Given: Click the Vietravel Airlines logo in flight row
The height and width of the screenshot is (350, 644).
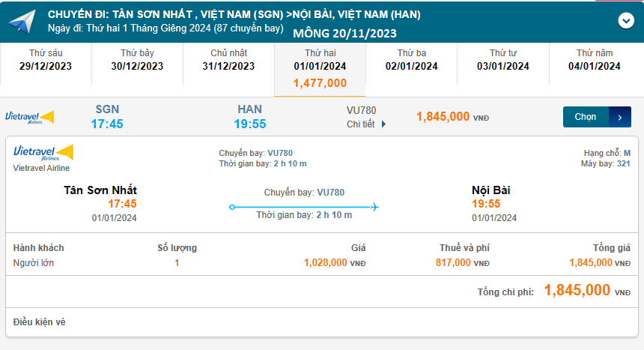Looking at the screenshot, I should 30,117.
